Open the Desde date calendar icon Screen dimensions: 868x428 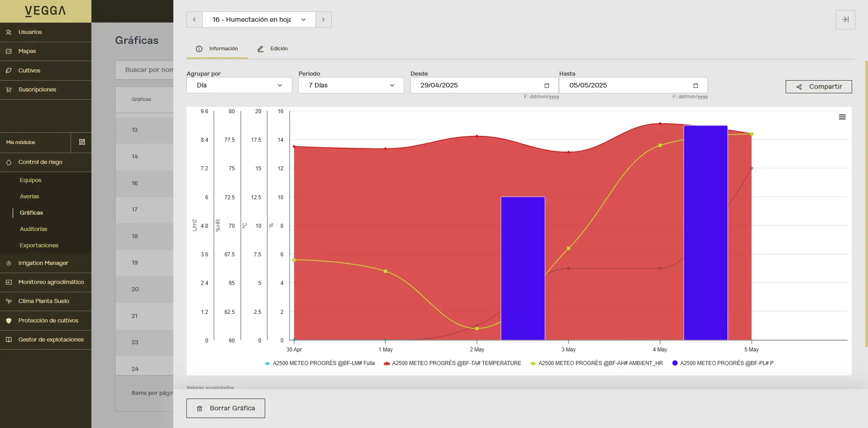pos(546,86)
